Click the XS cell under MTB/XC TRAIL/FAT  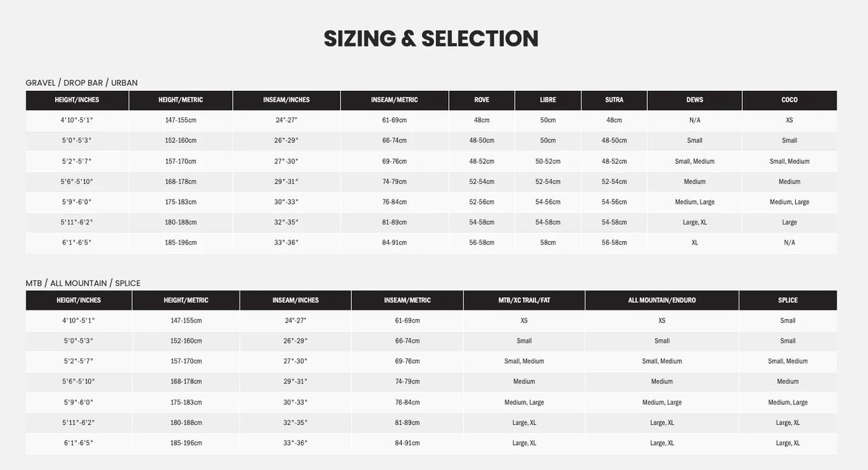(524, 320)
